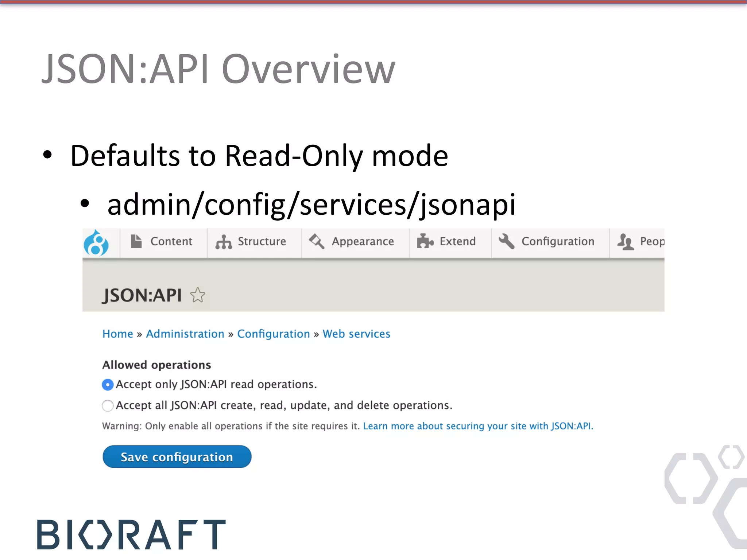The width and height of the screenshot is (747, 560).
Task: Click the Save configuration button
Action: tap(177, 456)
